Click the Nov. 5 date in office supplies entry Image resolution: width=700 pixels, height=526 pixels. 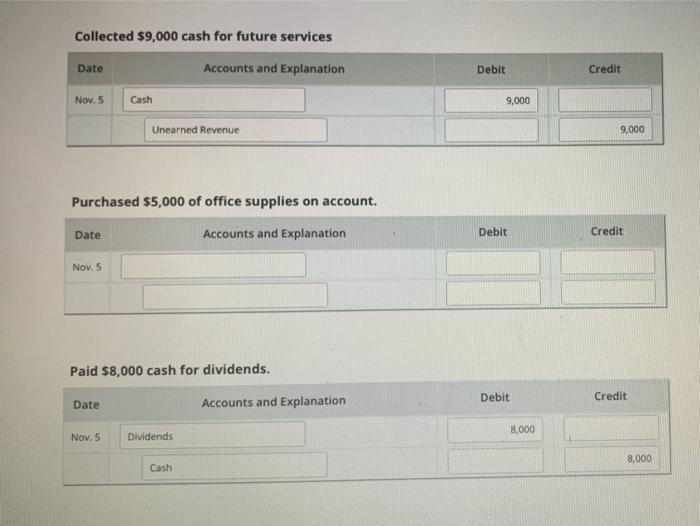coord(86,266)
